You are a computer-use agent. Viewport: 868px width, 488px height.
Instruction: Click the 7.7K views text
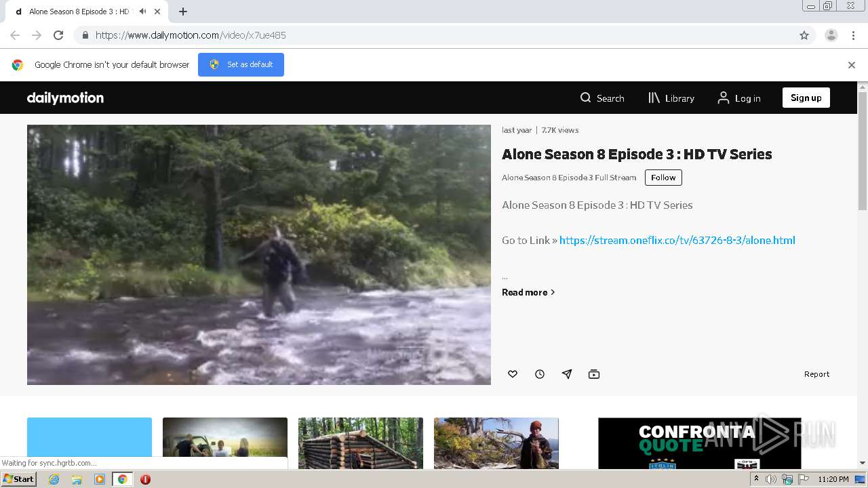tap(560, 130)
